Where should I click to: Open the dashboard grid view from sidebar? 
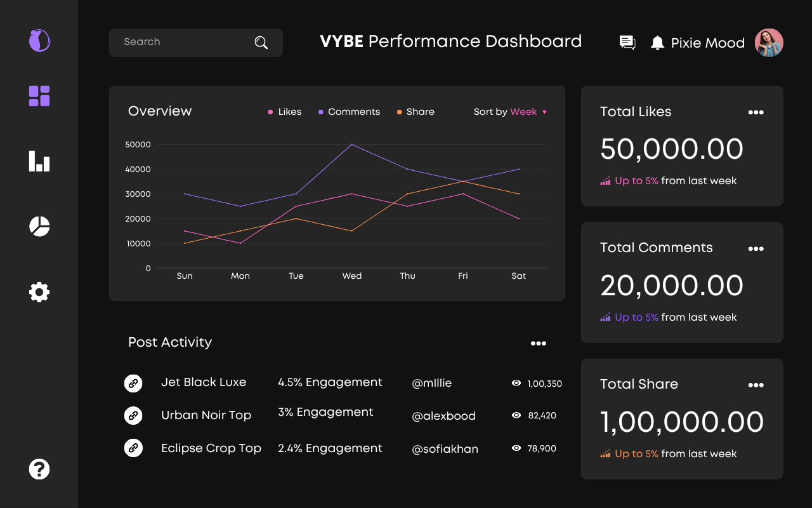point(39,95)
